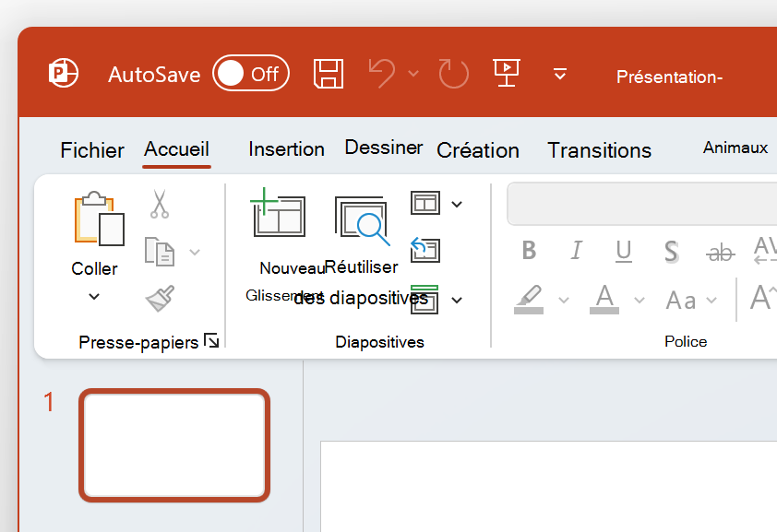The width and height of the screenshot is (777, 532).
Task: Copy selection with the copy icon
Action: coord(160,252)
